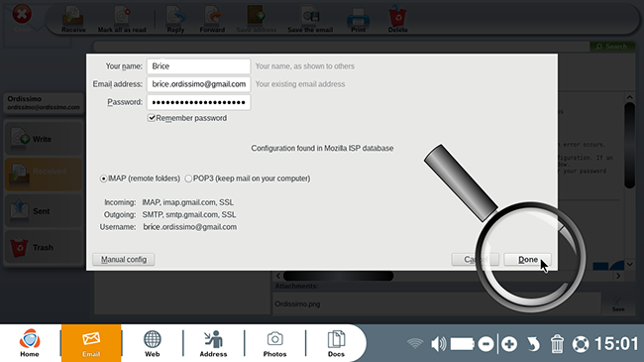Toggle Remember password checkbox
Image resolution: width=644 pixels, height=362 pixels.
[x=152, y=118]
